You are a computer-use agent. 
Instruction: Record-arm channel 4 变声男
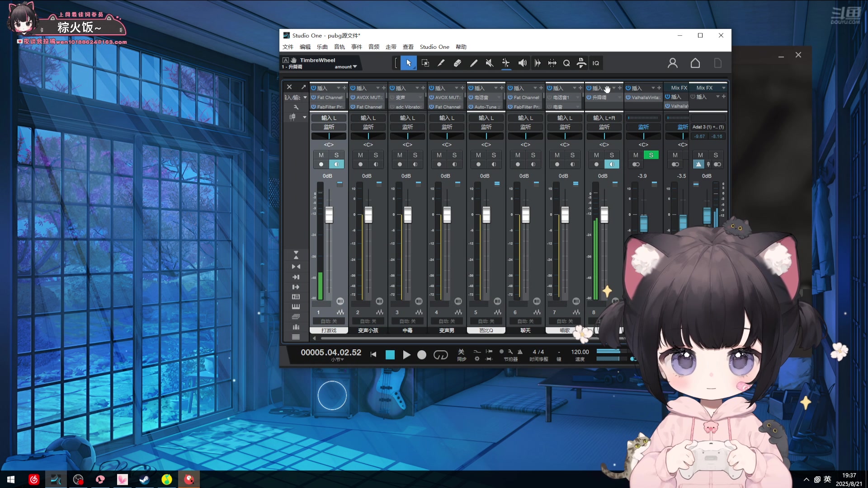coord(439,164)
